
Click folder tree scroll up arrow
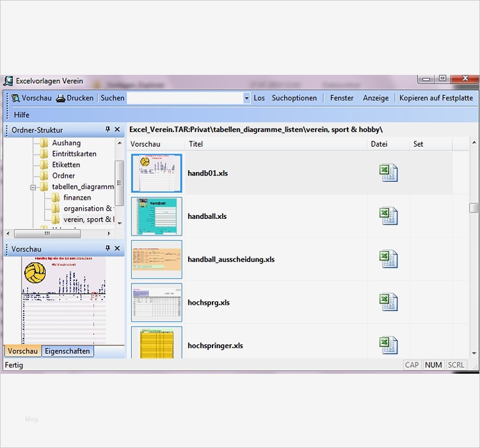pyautogui.click(x=120, y=143)
